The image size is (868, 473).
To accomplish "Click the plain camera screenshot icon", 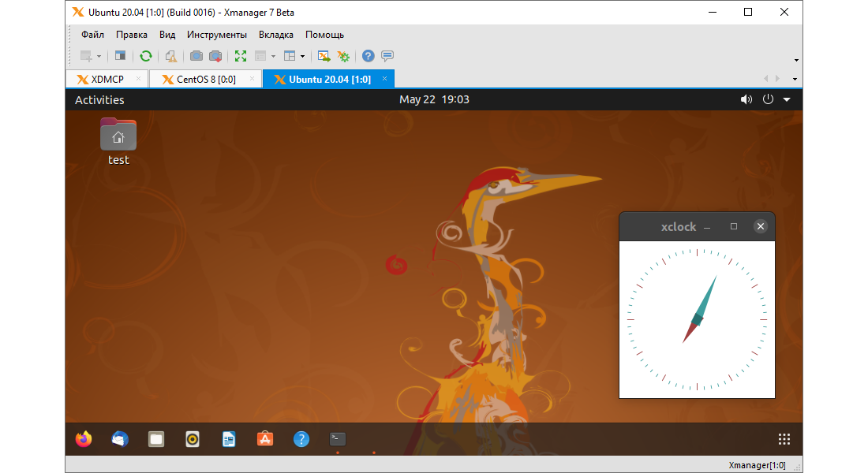I will click(x=196, y=56).
